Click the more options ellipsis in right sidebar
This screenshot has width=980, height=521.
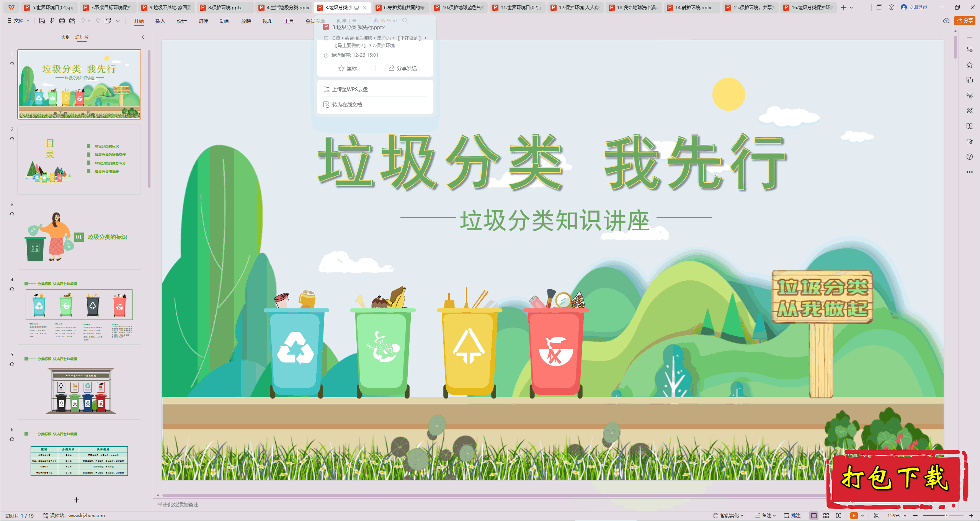tap(970, 172)
